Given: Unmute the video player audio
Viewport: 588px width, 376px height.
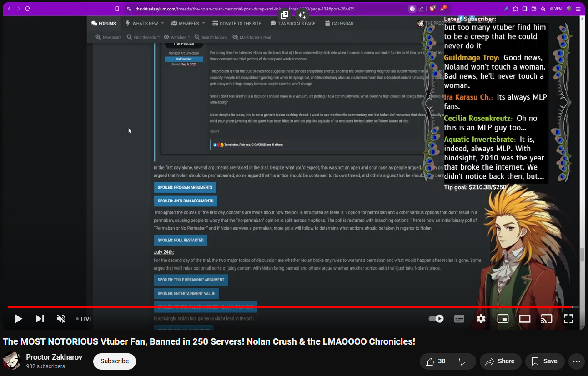Looking at the screenshot, I should (61, 319).
